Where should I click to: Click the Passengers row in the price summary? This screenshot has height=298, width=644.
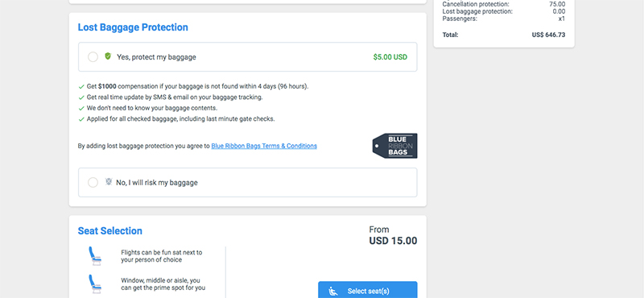504,19
